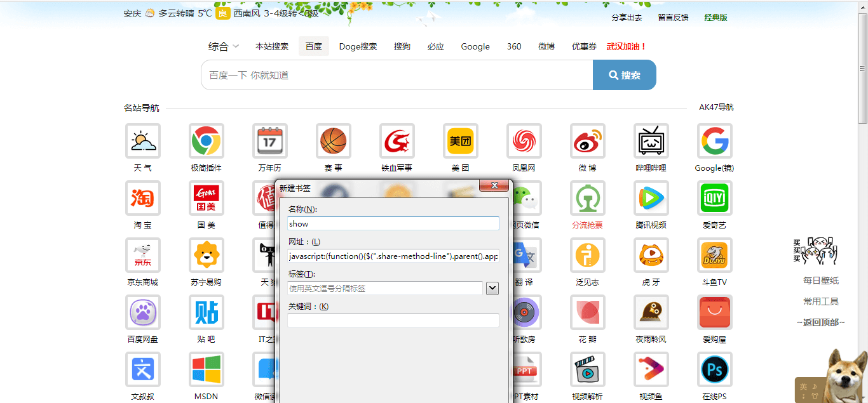Select the Doge搜索 tab

point(358,46)
